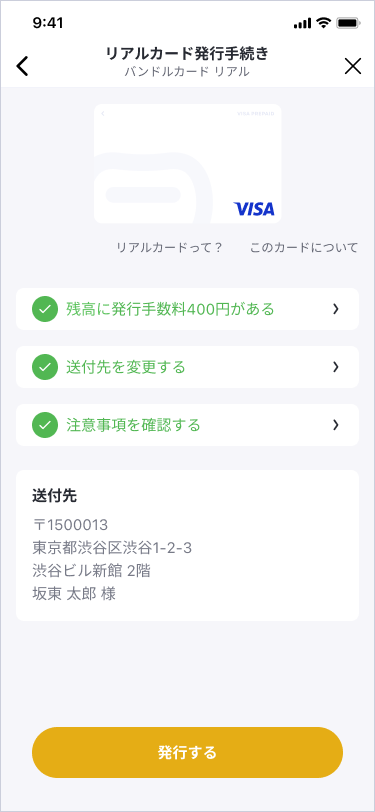This screenshot has height=812, width=375.
Task: Tap the Wi-Fi icon in status bar
Action: 324,23
